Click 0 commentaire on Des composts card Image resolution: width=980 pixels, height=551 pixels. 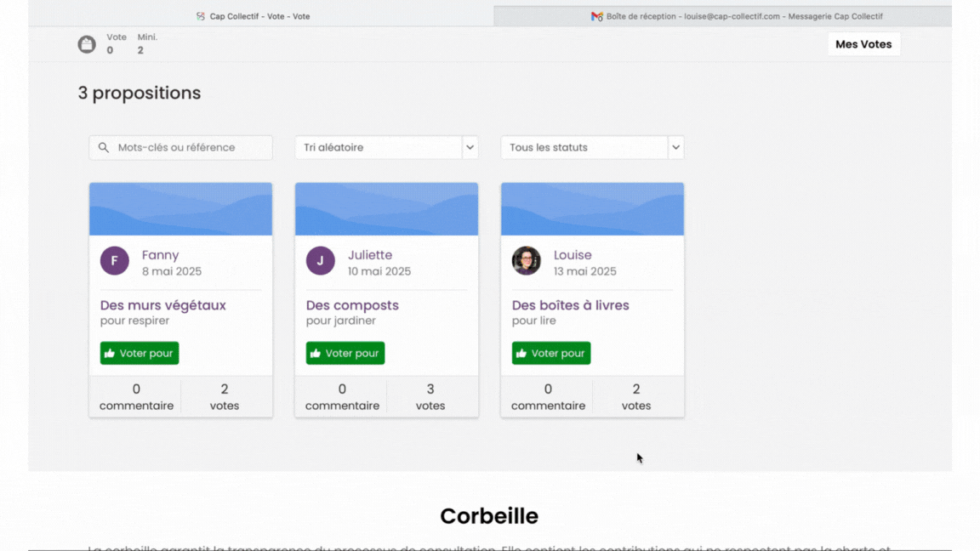click(342, 397)
